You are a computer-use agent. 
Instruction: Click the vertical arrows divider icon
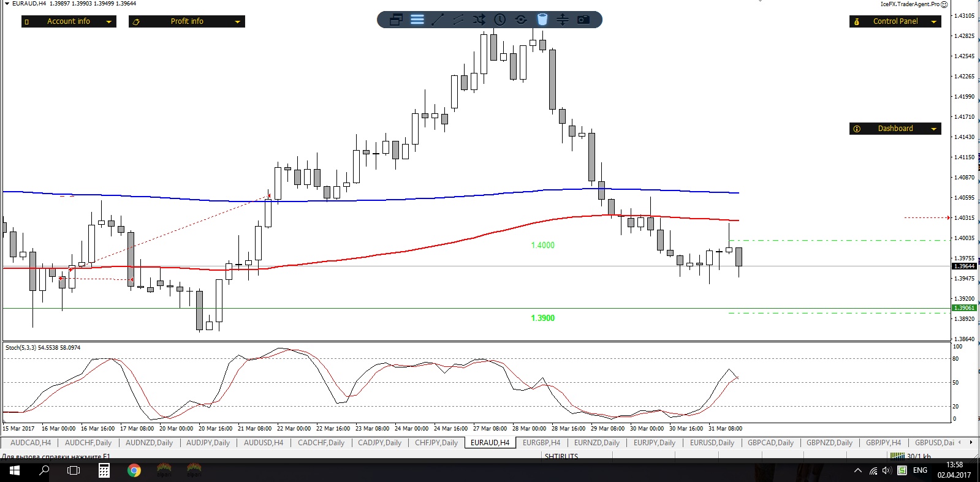click(563, 20)
